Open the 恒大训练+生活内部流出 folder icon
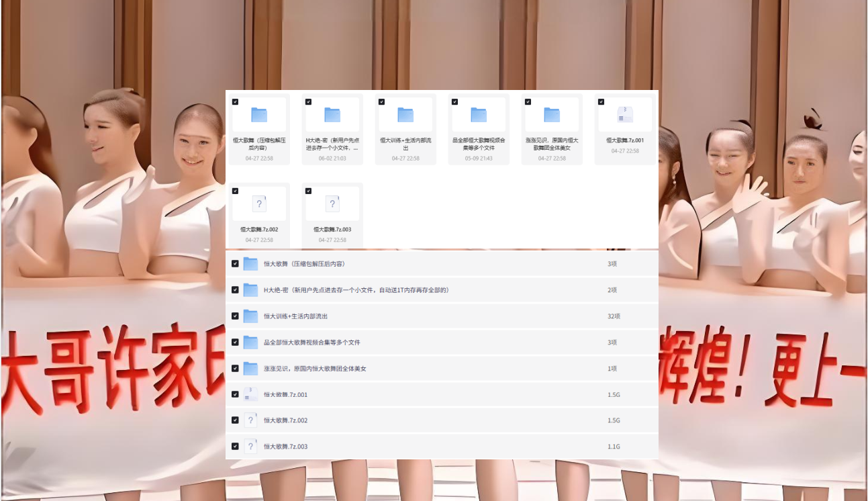The height and width of the screenshot is (501, 868). click(x=405, y=114)
